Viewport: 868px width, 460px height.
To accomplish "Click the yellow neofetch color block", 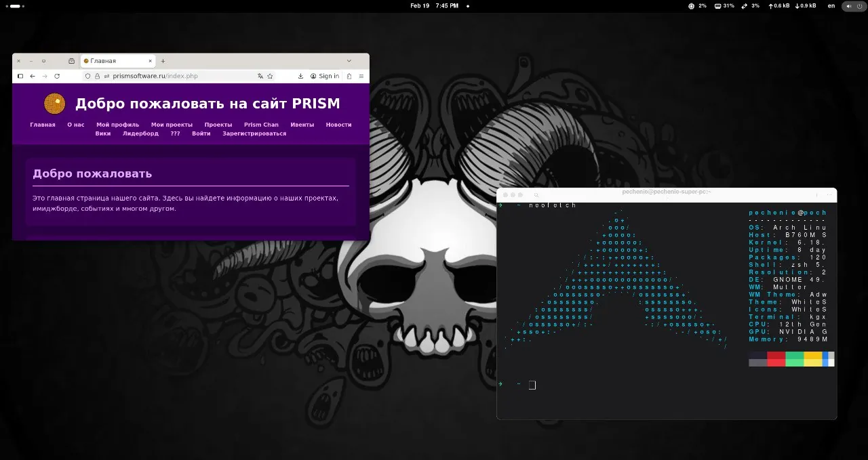I will coord(812,359).
